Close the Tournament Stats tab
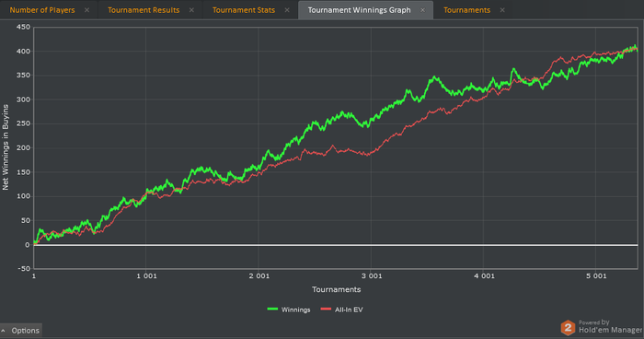The height and width of the screenshot is (339, 644). click(x=287, y=10)
